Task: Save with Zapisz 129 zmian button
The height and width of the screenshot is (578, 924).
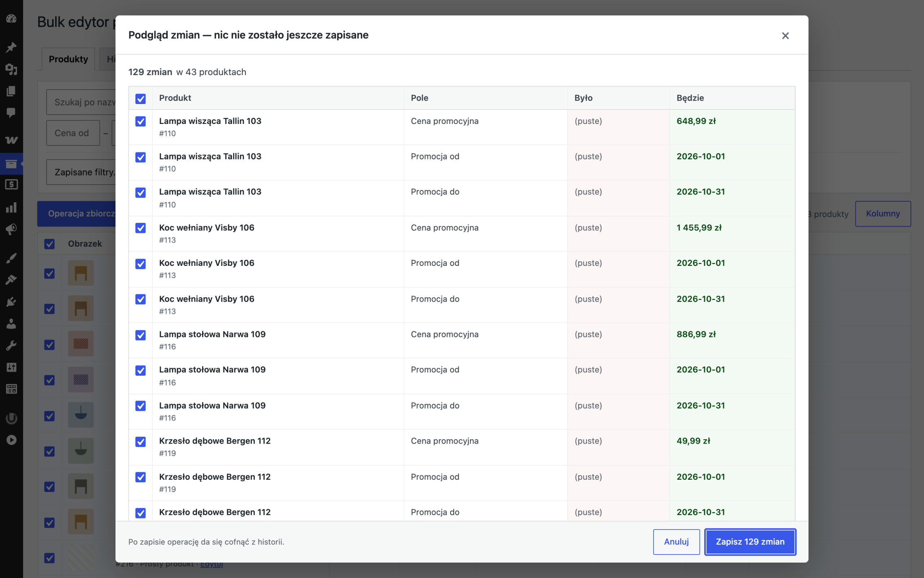Action: (750, 542)
